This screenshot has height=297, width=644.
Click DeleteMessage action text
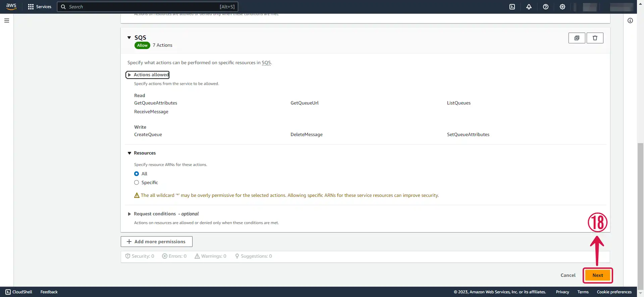[x=307, y=134]
